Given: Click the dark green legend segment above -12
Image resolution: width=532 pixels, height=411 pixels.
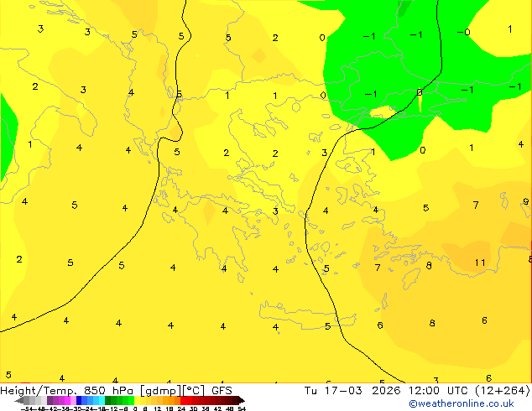Looking at the screenshot, I should [108, 400].
